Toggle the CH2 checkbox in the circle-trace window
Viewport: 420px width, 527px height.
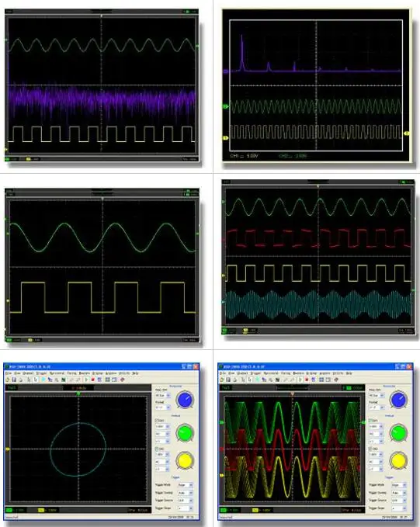(156, 449)
